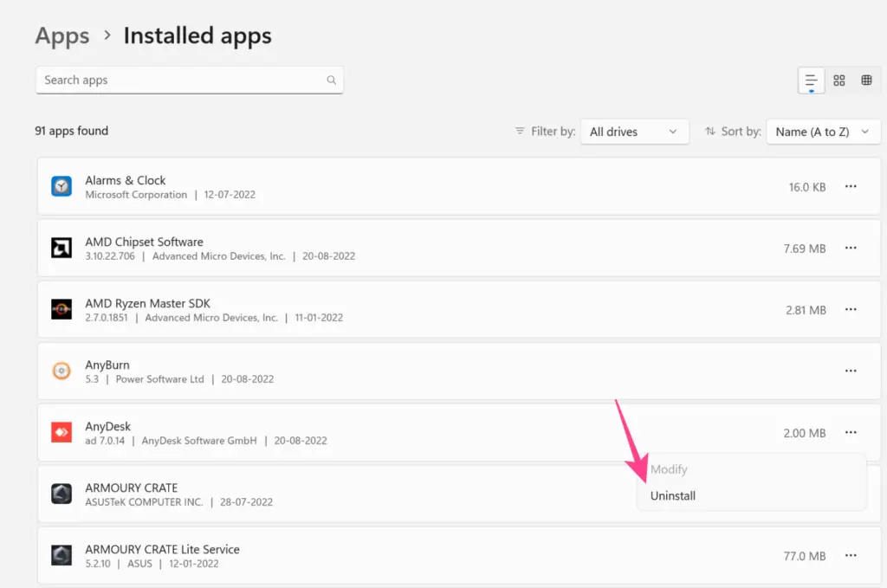Choose Uninstall from the context menu
This screenshot has width=887, height=588.
[672, 496]
